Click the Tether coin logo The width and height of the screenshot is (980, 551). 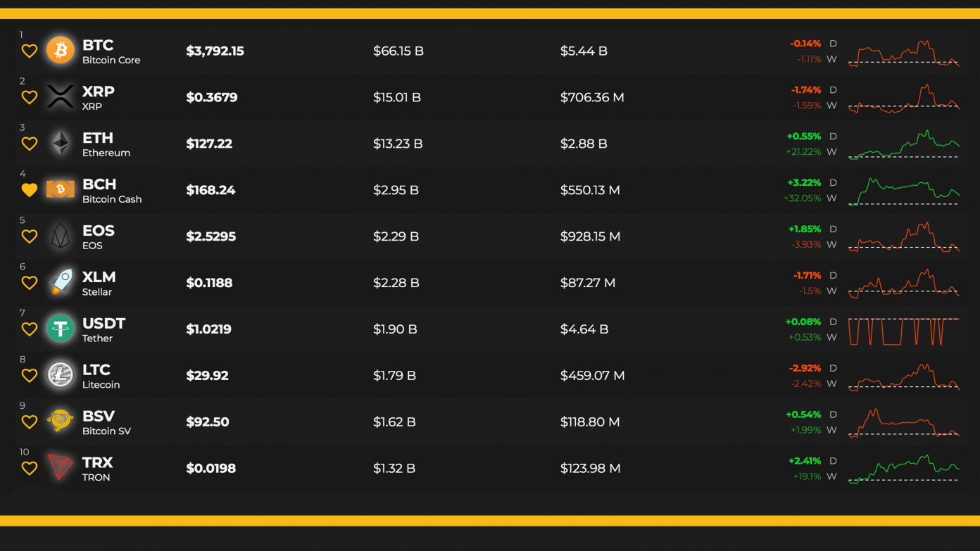[x=61, y=329]
